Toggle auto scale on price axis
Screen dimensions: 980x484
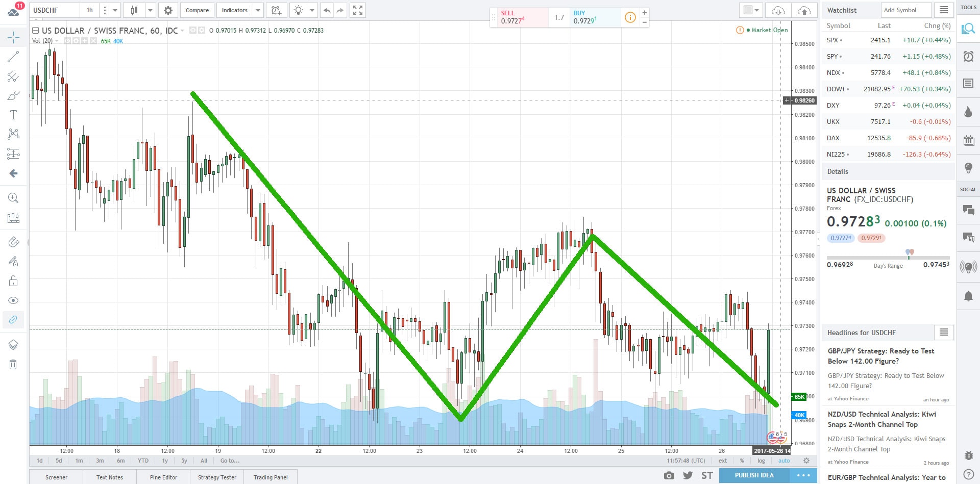coord(783,461)
